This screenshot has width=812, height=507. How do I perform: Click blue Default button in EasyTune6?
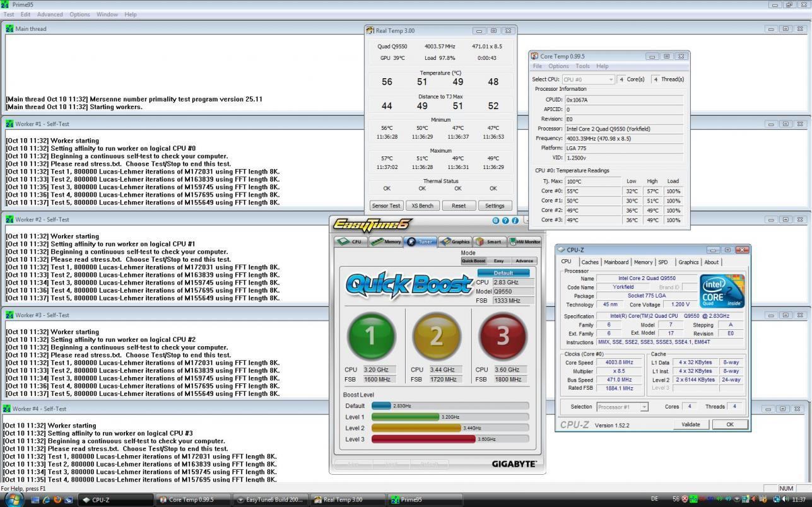click(503, 273)
